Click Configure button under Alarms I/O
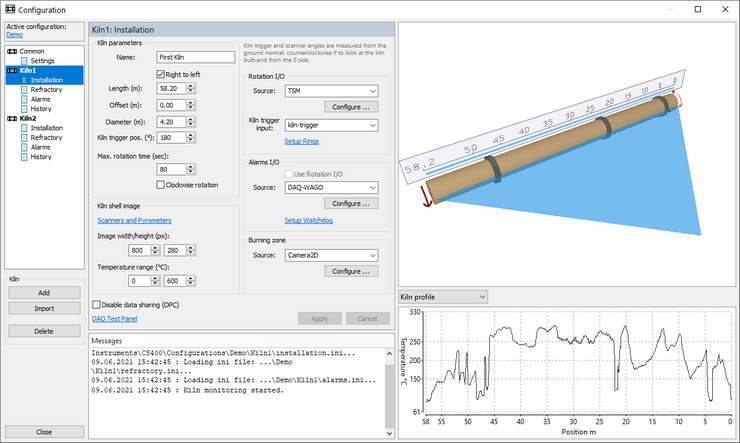This screenshot has height=443, width=740. click(351, 203)
